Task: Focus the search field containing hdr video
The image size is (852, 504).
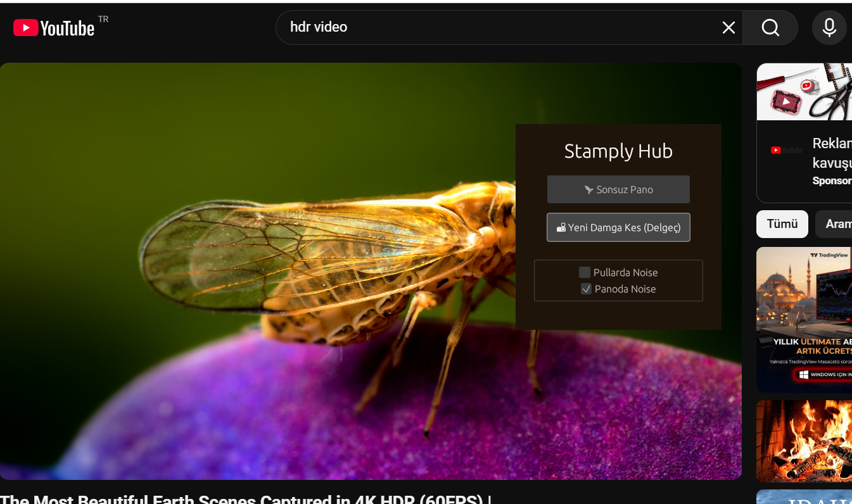Action: point(494,27)
